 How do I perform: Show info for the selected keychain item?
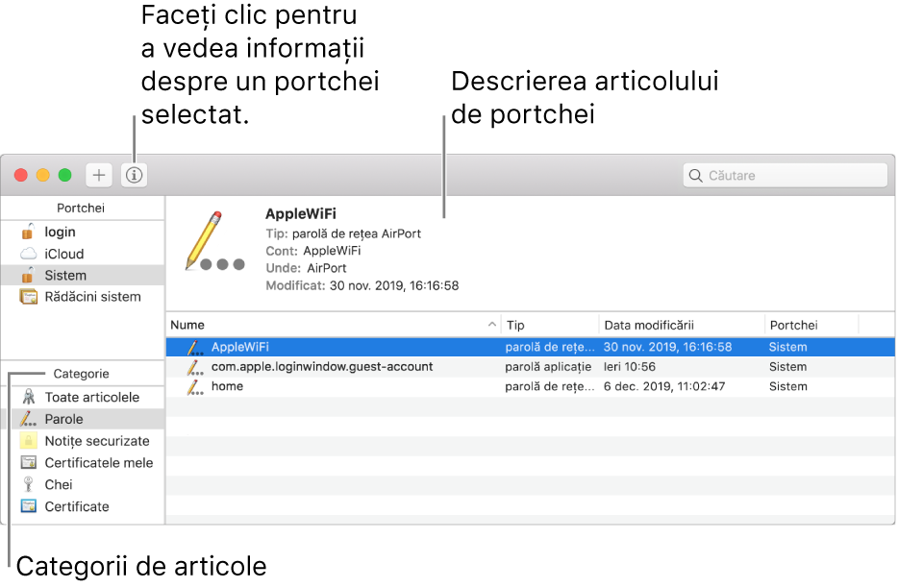coord(133,175)
